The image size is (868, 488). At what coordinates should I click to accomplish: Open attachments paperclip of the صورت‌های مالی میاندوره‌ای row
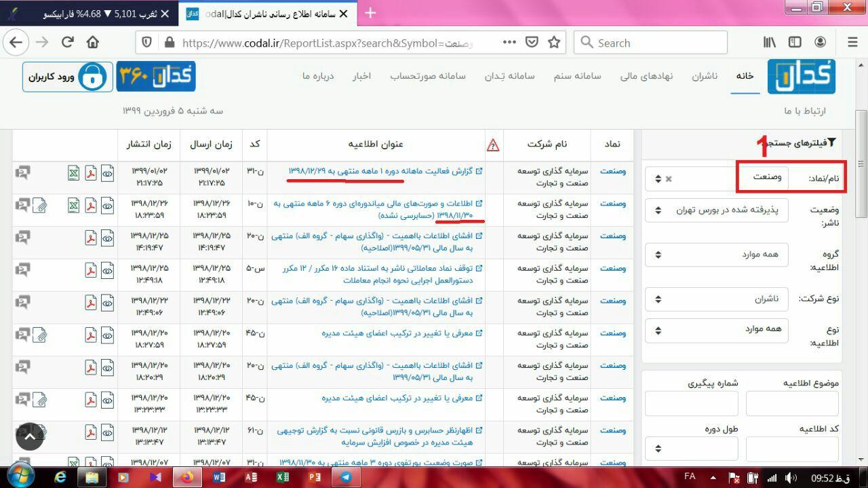click(x=39, y=205)
